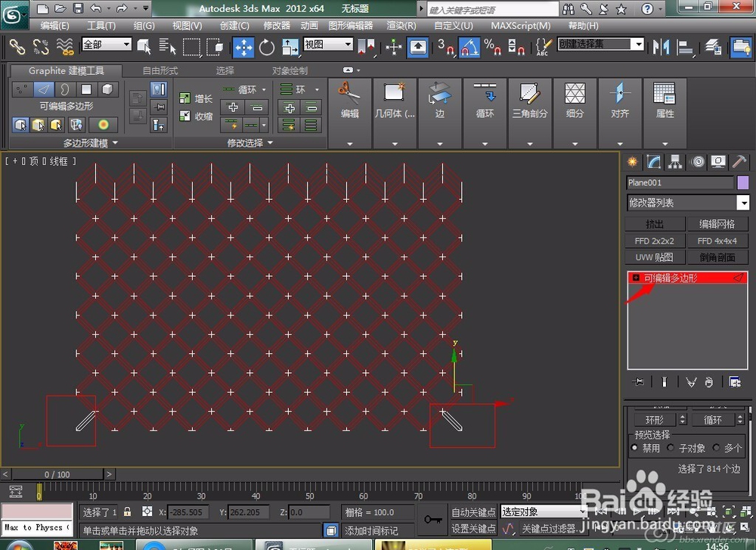This screenshot has height=550, width=756.
Task: Switch to the 自由形式 ribbon tab
Action: tap(160, 70)
